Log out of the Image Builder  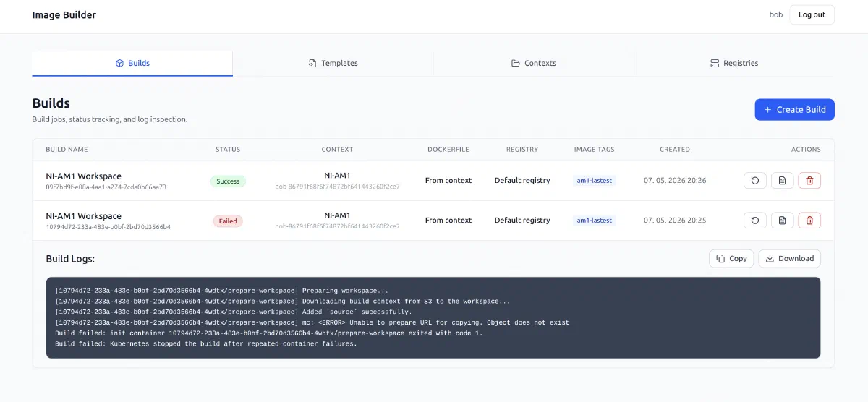[x=812, y=14]
